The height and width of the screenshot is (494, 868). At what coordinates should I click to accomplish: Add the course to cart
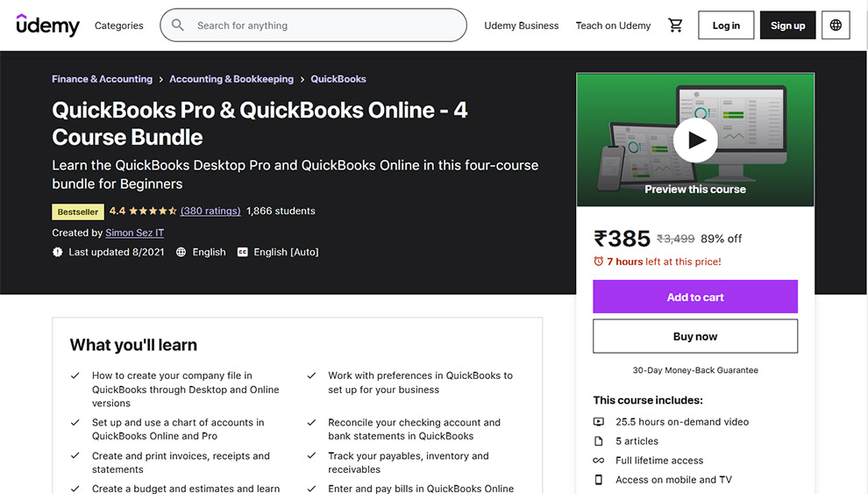[695, 297]
